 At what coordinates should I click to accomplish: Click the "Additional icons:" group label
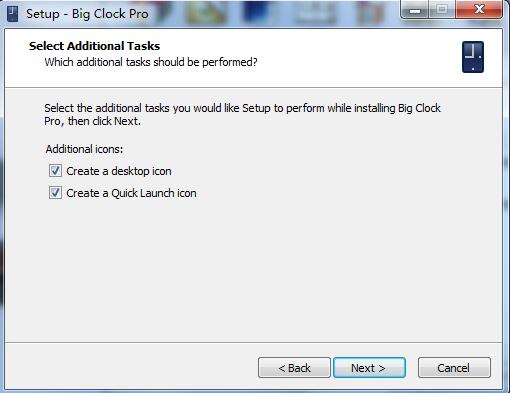pos(84,149)
